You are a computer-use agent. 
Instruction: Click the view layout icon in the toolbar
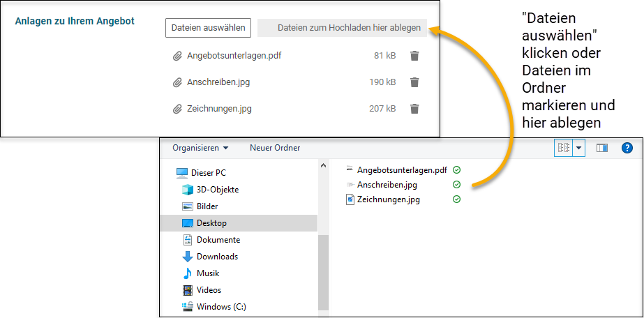coord(563,148)
